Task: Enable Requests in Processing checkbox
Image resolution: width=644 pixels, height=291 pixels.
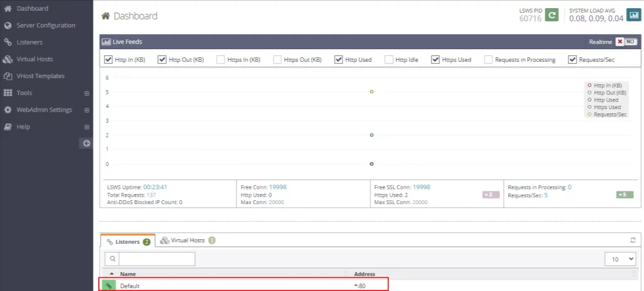Action: tap(488, 60)
